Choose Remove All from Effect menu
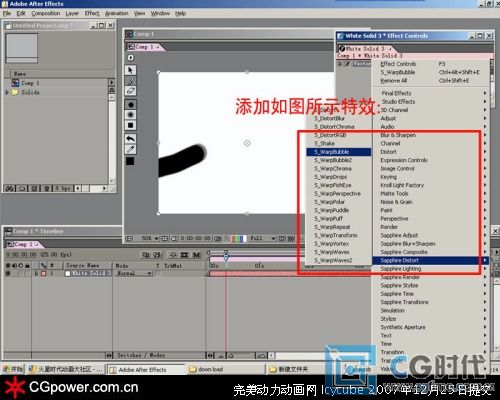 (x=430, y=81)
